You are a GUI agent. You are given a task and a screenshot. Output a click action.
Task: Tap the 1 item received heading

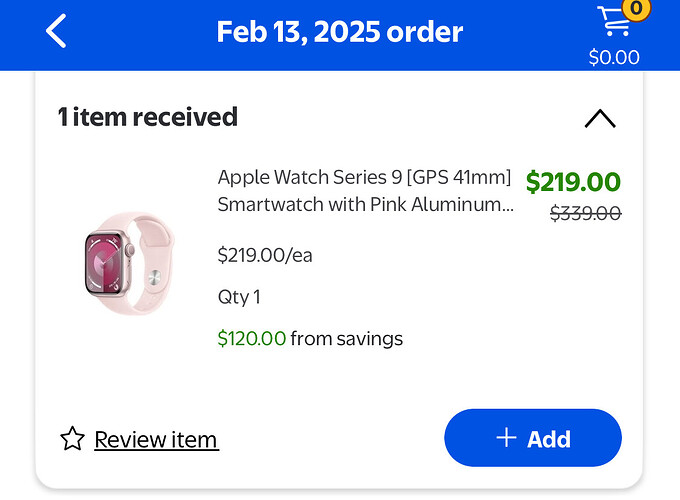[147, 117]
